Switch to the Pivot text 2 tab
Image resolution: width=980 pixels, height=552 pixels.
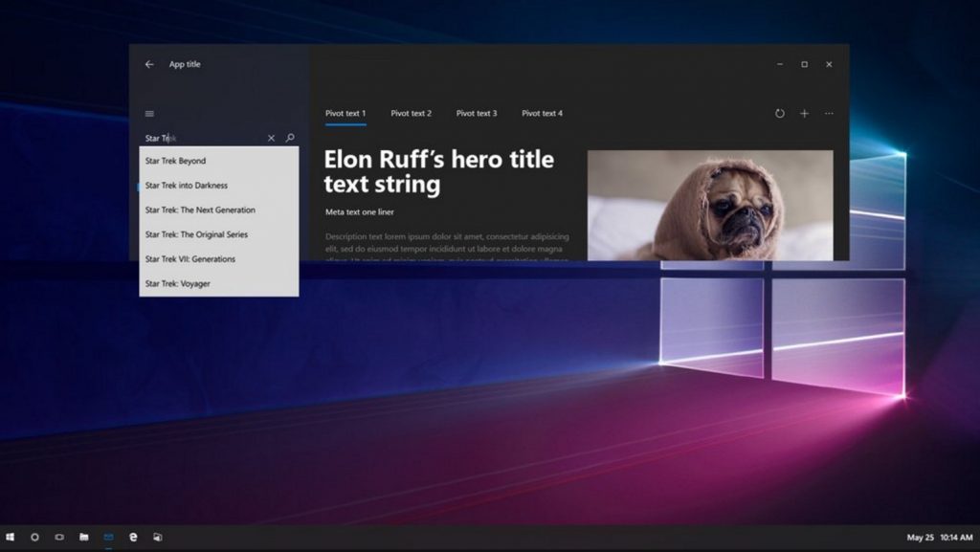click(x=411, y=114)
